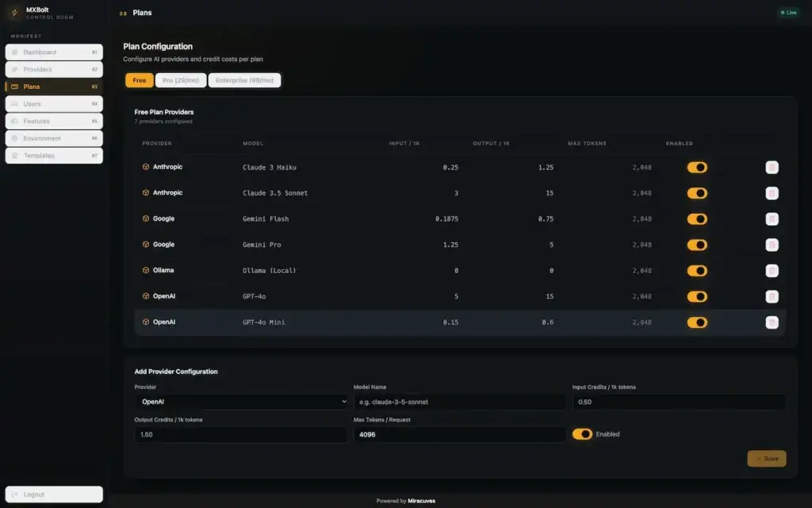
Task: Delete the Ollama (Local) provider row
Action: [x=772, y=271]
